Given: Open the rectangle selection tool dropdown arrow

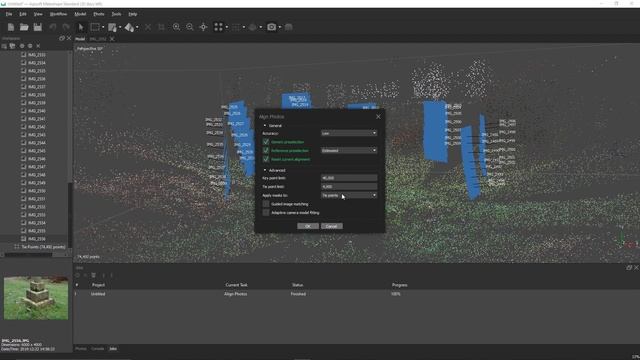Looking at the screenshot, I should click(x=103, y=27).
